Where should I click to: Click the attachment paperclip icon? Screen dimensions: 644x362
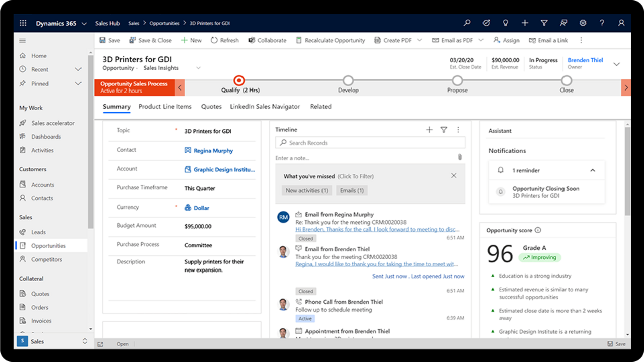click(x=459, y=157)
